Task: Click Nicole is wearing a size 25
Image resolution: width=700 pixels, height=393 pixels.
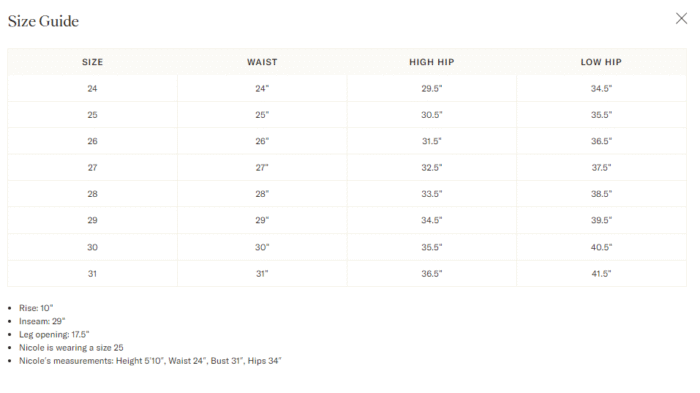Action: pos(71,347)
